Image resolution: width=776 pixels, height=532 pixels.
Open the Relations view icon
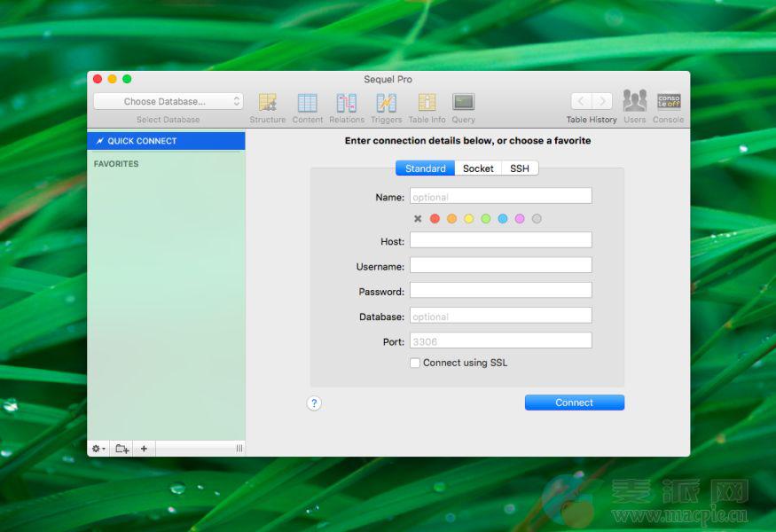click(346, 103)
